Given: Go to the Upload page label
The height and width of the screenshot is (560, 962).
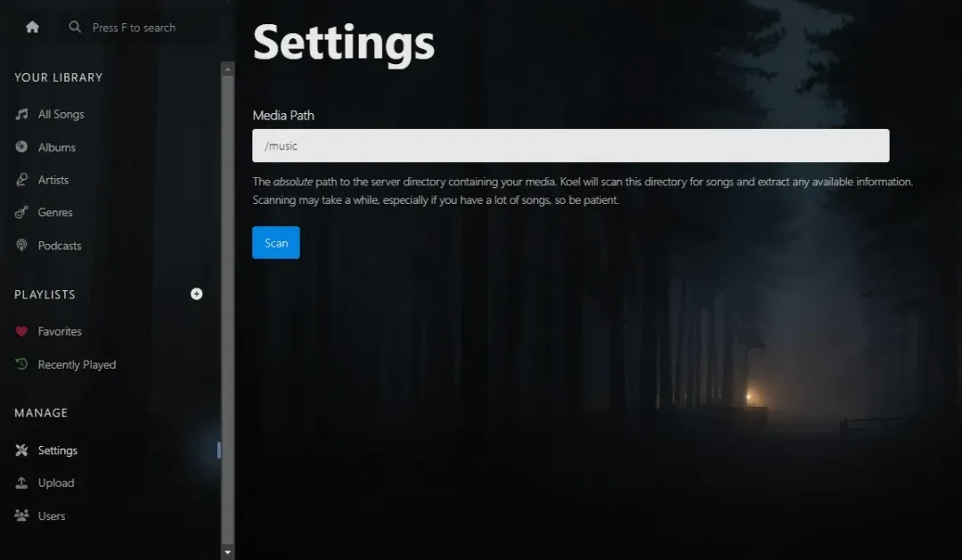Looking at the screenshot, I should tap(56, 483).
